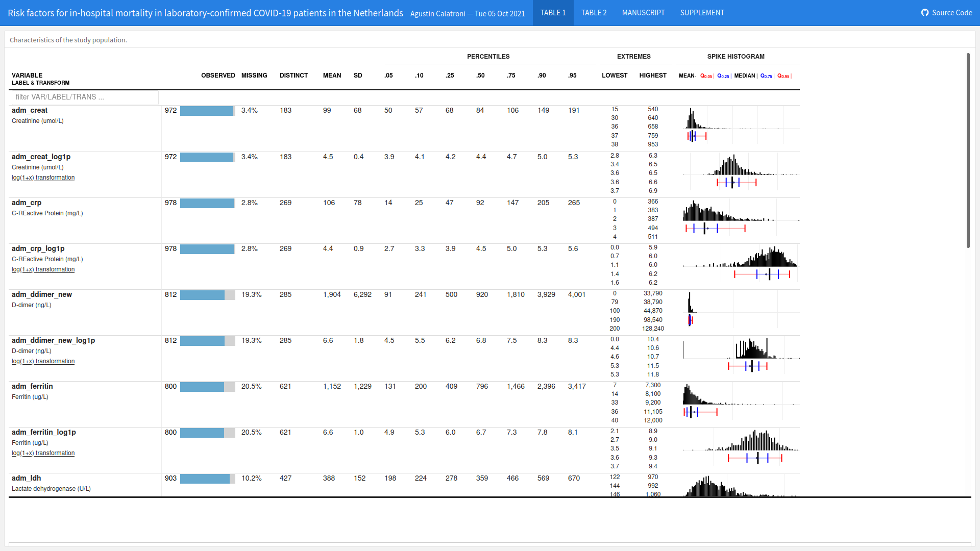
Task: Select the TABLE 1 tab
Action: (x=553, y=13)
